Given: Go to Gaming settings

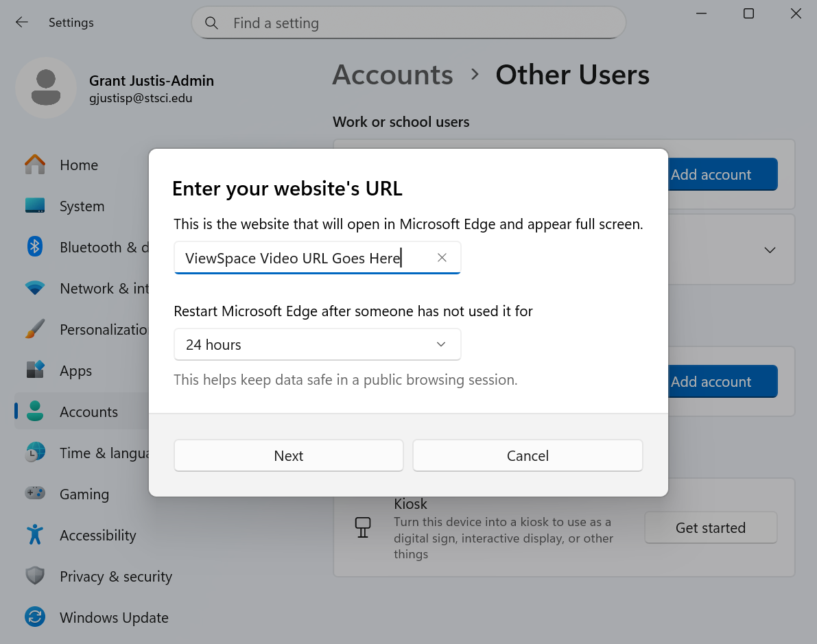Looking at the screenshot, I should [84, 494].
